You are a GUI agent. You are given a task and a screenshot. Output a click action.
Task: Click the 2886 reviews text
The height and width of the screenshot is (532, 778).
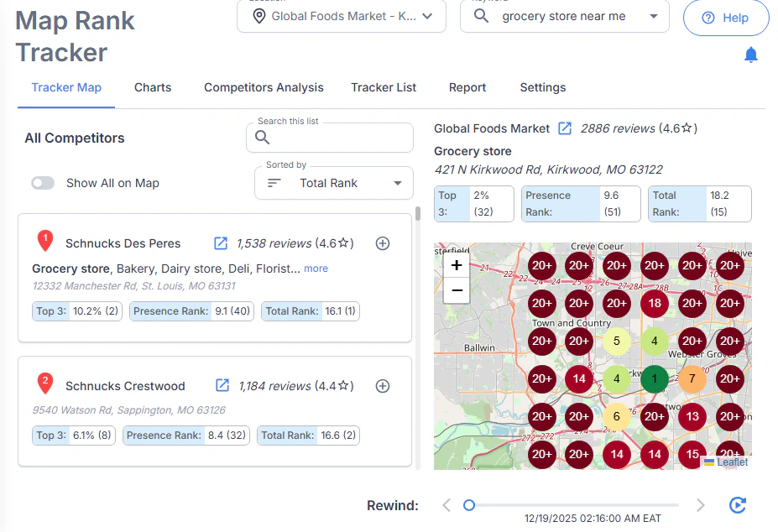618,128
